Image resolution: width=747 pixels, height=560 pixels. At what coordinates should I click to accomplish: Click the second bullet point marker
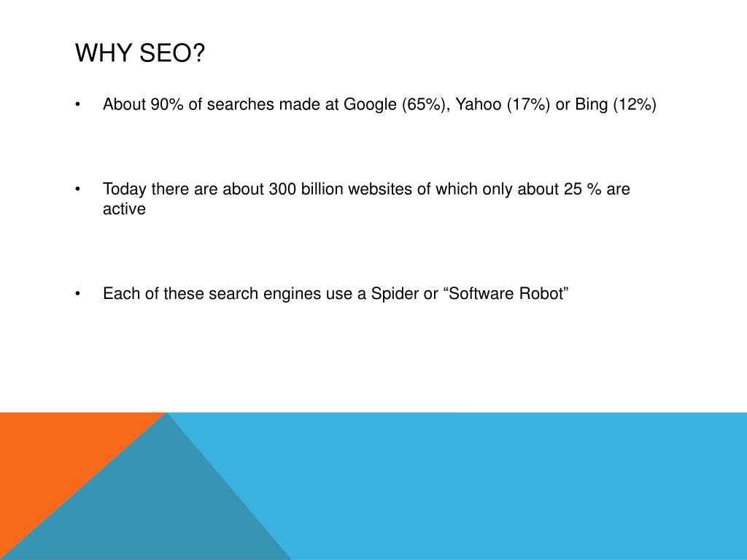(77, 189)
